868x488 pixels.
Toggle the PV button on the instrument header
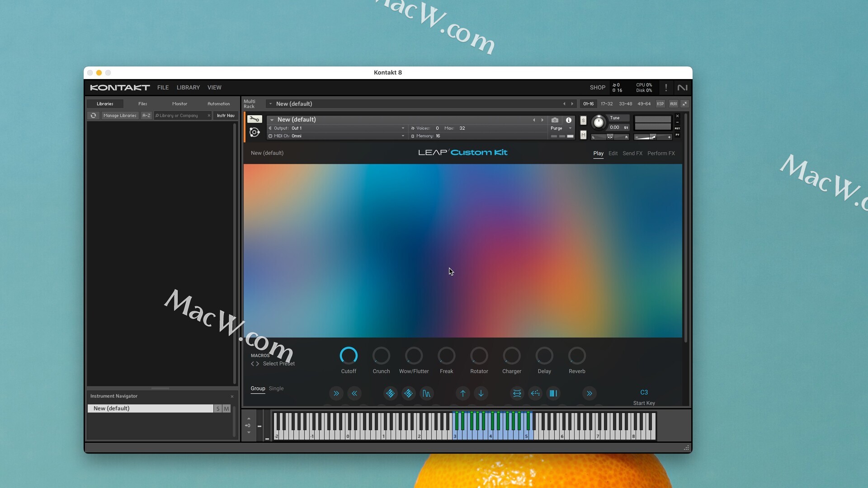tap(677, 135)
